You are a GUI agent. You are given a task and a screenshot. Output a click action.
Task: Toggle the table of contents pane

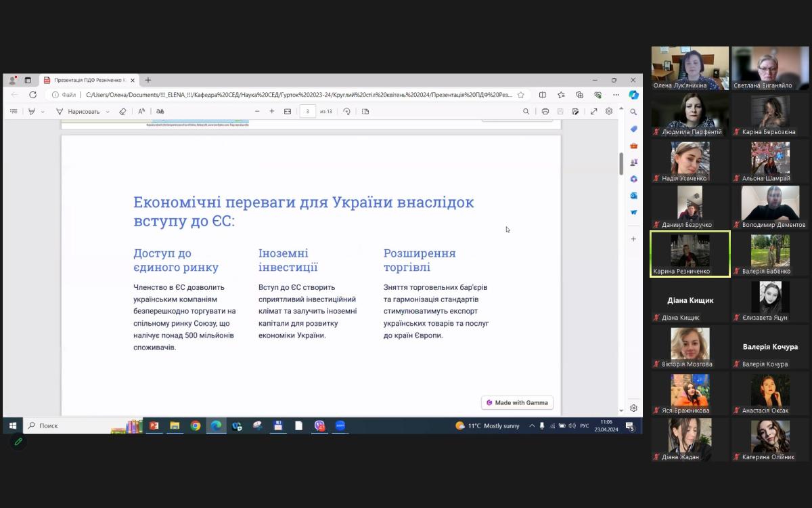click(14, 112)
